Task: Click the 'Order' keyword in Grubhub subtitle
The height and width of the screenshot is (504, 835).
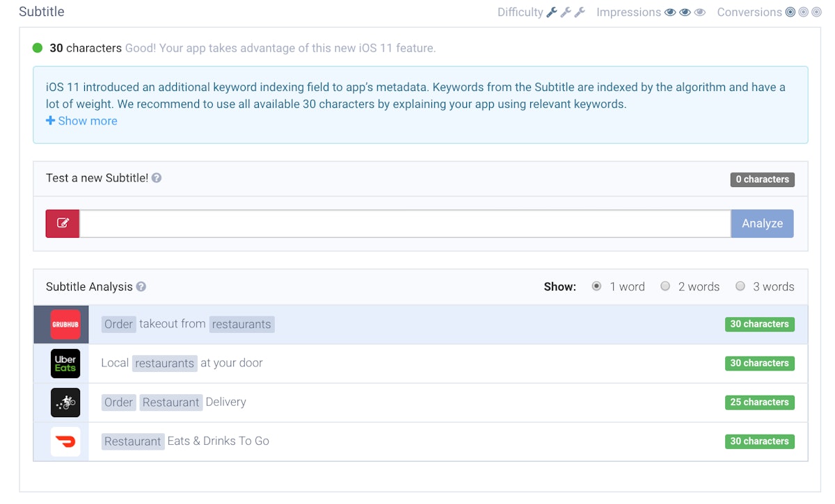Action: coord(118,324)
